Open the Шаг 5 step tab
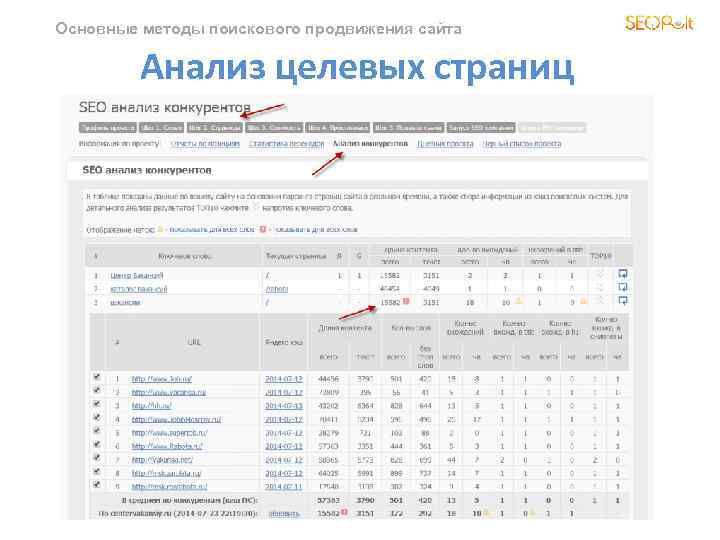Image resolution: width=720 pixels, height=540 pixels. (408, 128)
